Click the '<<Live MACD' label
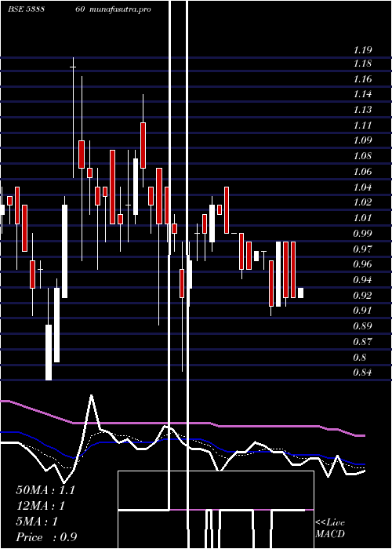The height and width of the screenshot is (549, 392). point(330,528)
